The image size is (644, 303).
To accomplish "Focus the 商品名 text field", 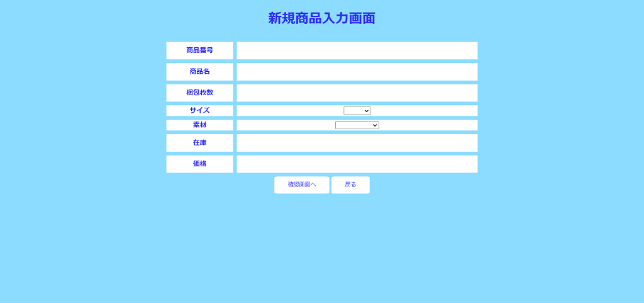I will click(x=357, y=72).
